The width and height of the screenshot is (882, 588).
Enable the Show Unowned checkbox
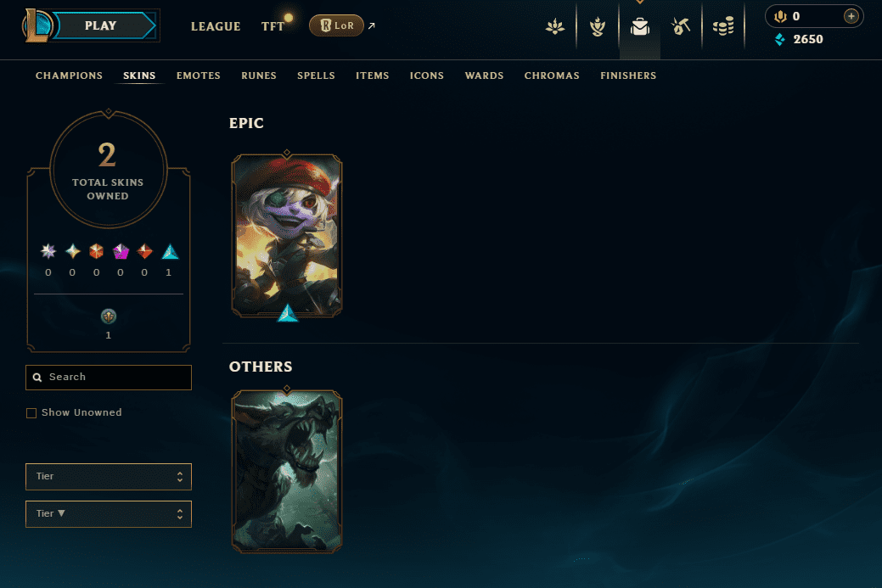31,413
